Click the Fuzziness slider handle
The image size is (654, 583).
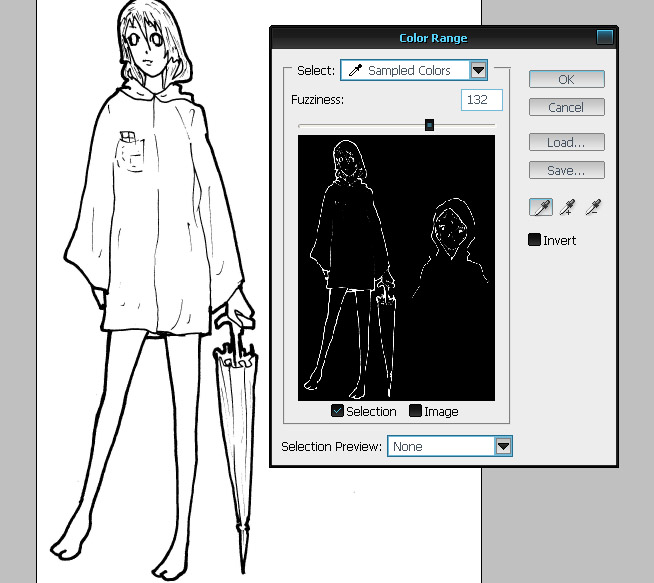click(x=429, y=125)
